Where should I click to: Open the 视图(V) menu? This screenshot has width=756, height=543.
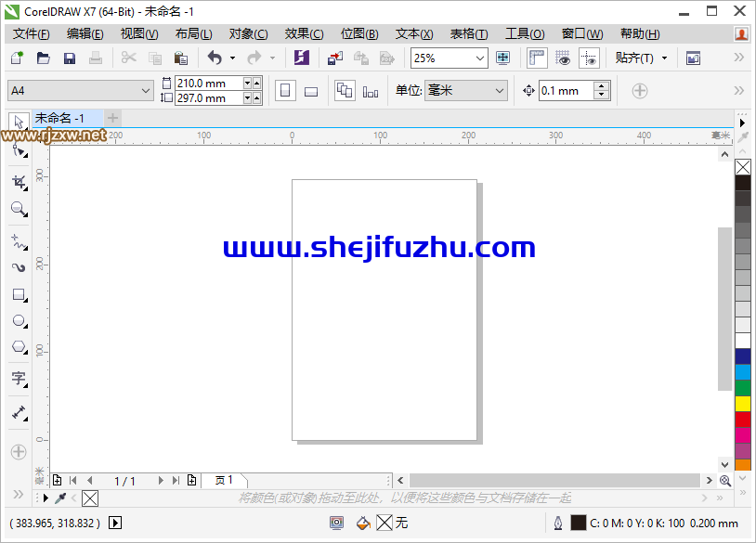pyautogui.click(x=139, y=33)
